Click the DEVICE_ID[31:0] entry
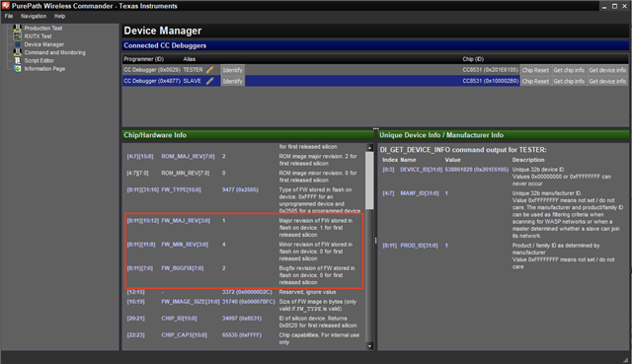Viewport: 632px width, 364px height. [422, 170]
